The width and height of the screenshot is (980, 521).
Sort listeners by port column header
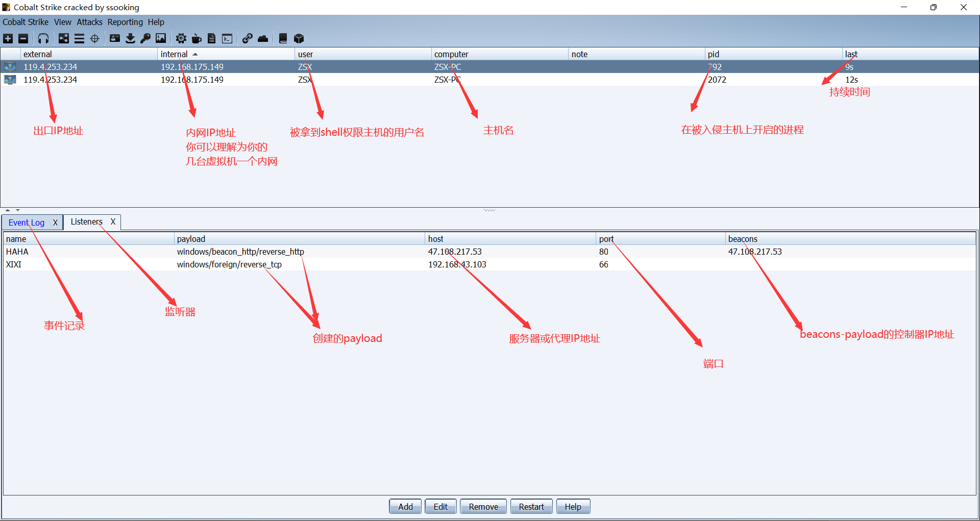point(661,239)
